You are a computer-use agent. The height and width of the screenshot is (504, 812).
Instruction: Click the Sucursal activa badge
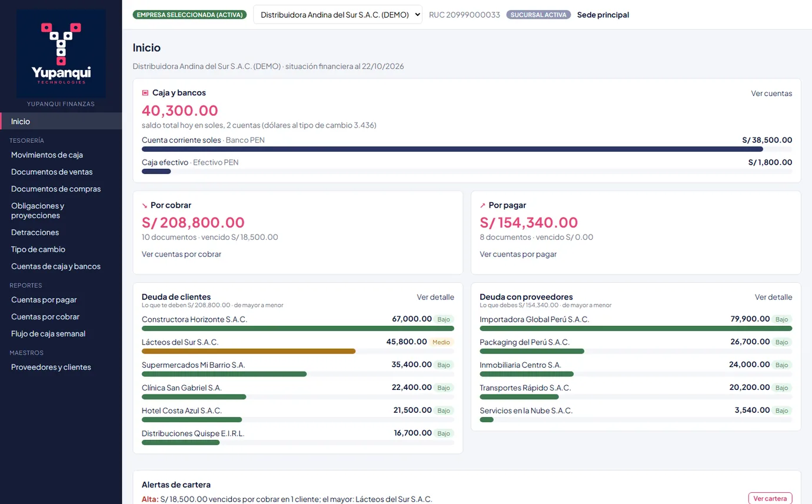[x=538, y=15]
